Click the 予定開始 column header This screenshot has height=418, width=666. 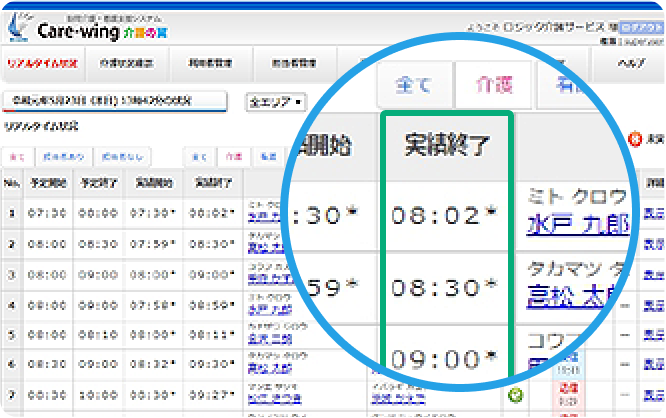pyautogui.click(x=48, y=183)
